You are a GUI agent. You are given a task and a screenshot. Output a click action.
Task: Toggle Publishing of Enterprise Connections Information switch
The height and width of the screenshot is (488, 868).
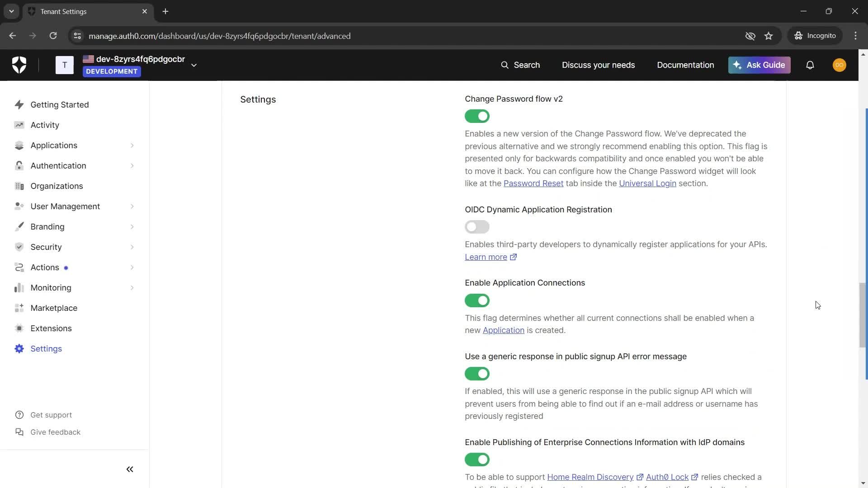pyautogui.click(x=477, y=460)
